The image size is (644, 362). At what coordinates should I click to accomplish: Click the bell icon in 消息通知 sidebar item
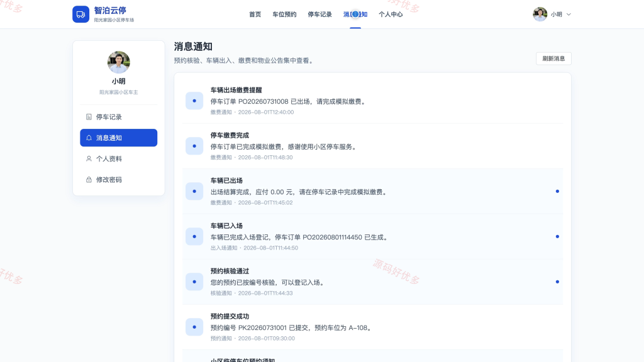click(89, 138)
